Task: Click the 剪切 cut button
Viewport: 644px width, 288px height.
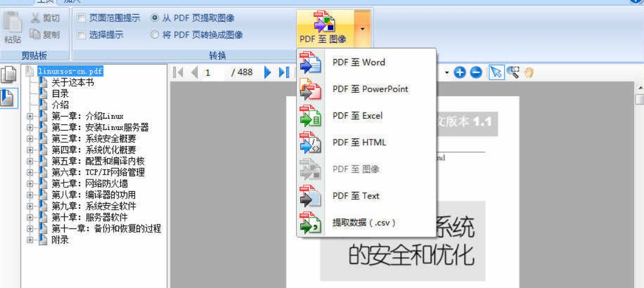Action: click(x=45, y=18)
